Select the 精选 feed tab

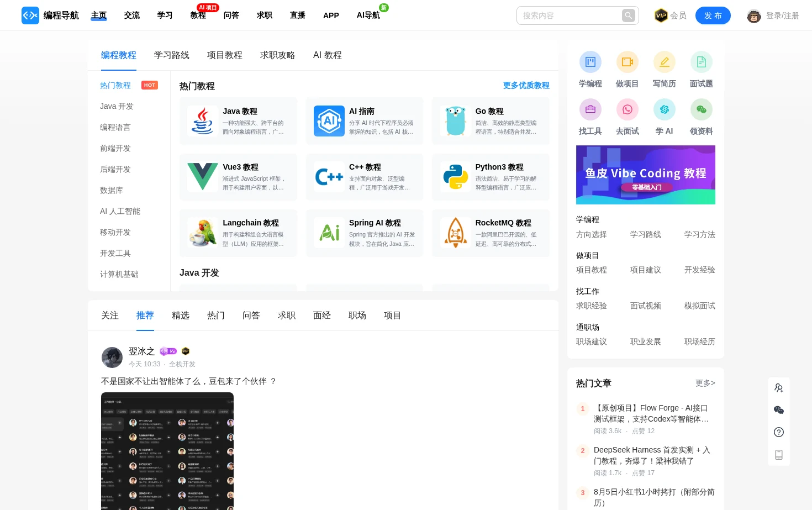tap(181, 316)
